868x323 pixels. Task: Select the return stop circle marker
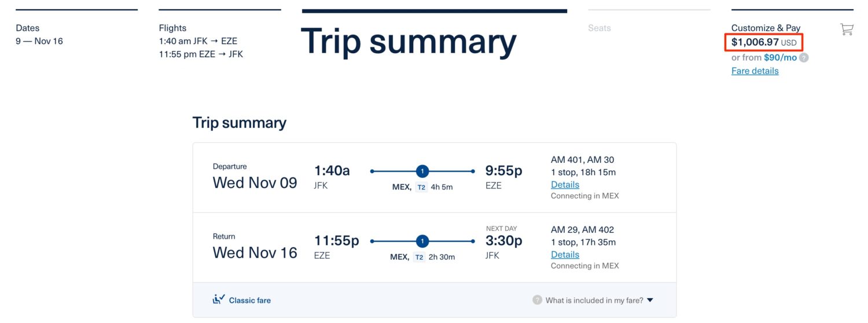pyautogui.click(x=422, y=241)
